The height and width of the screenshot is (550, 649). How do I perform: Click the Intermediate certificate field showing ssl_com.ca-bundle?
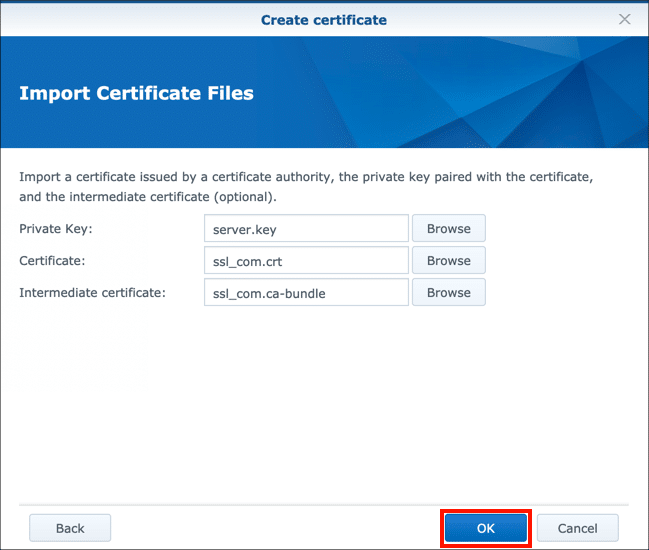[306, 292]
